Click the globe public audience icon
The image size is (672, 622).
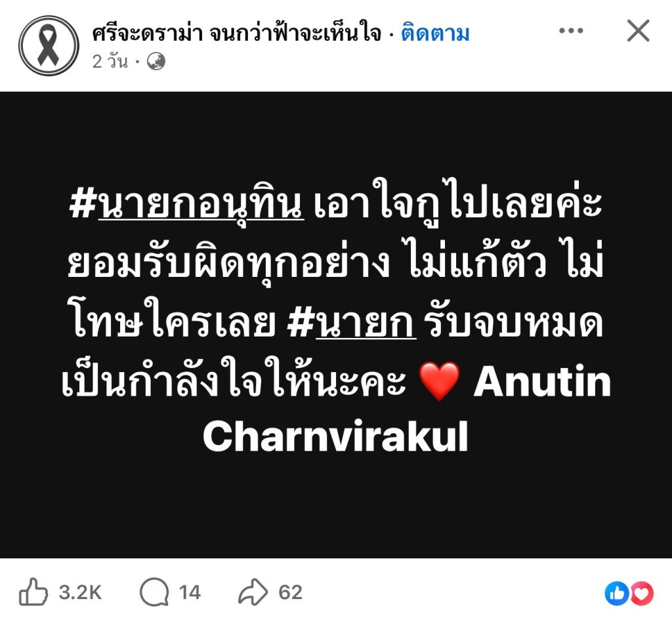156,62
